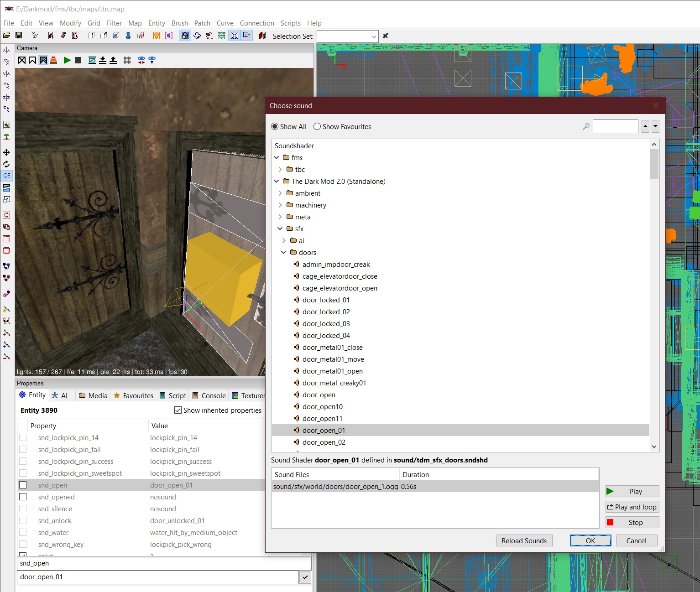
Task: Select the Rotate tool in the left toolbar
Action: coord(6,164)
